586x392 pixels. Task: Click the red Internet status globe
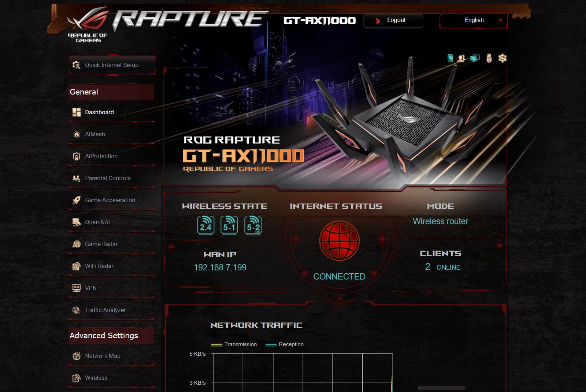pos(340,241)
